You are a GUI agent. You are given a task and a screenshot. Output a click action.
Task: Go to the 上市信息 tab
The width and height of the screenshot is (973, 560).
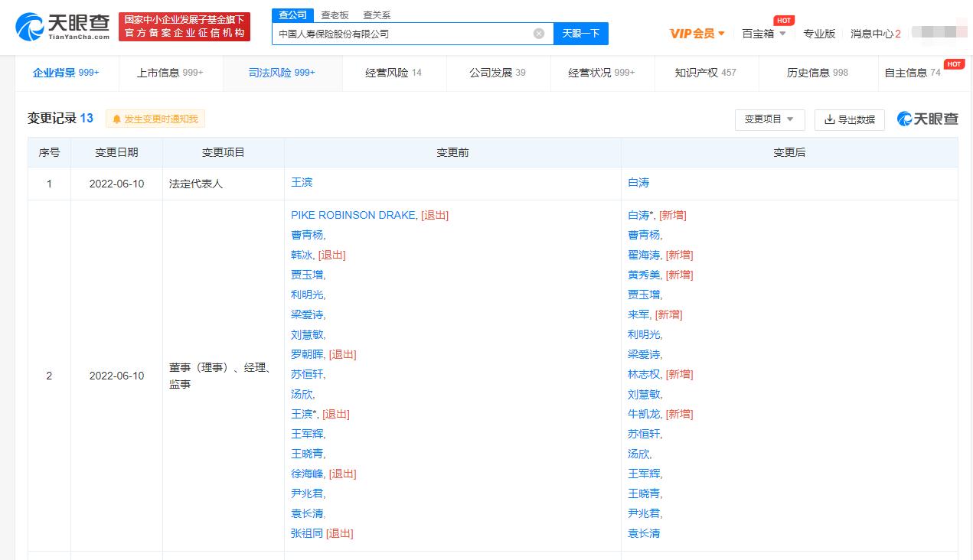click(x=169, y=73)
